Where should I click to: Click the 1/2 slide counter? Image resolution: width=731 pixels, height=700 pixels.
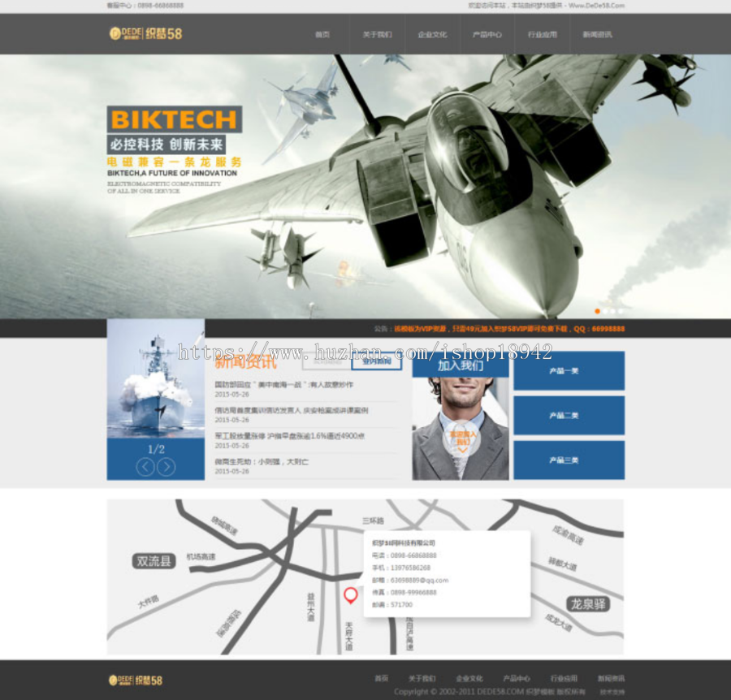click(156, 449)
